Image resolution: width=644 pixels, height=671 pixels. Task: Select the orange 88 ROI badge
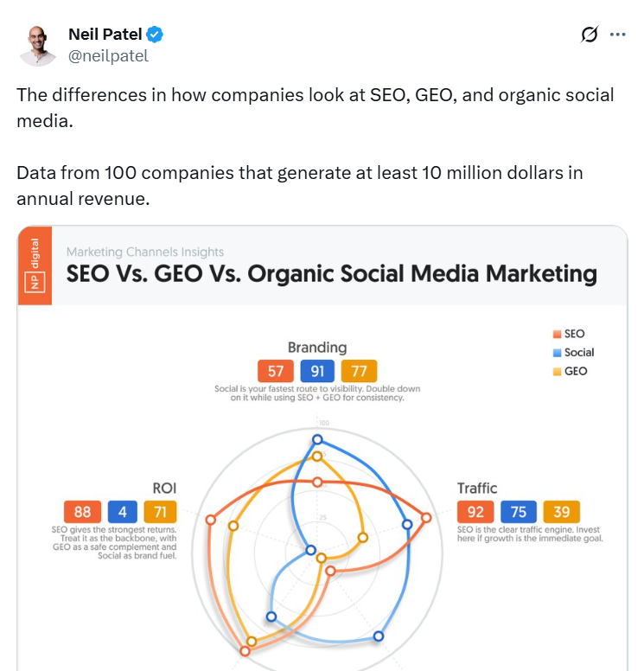(x=83, y=511)
